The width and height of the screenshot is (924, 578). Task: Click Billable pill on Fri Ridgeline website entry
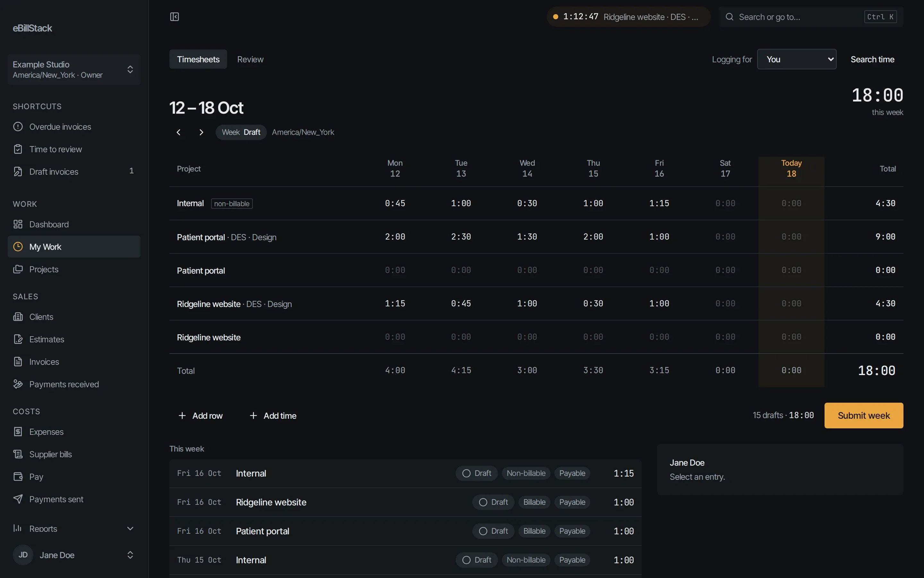(534, 502)
